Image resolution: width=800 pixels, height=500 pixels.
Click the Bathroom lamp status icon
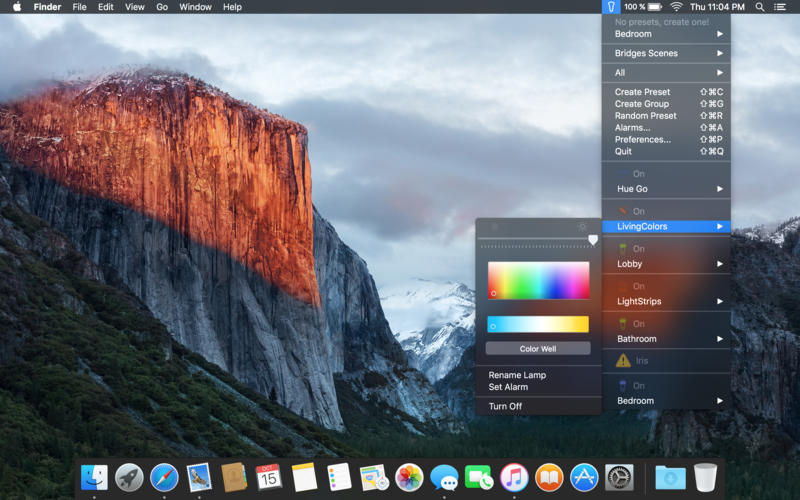click(x=622, y=323)
